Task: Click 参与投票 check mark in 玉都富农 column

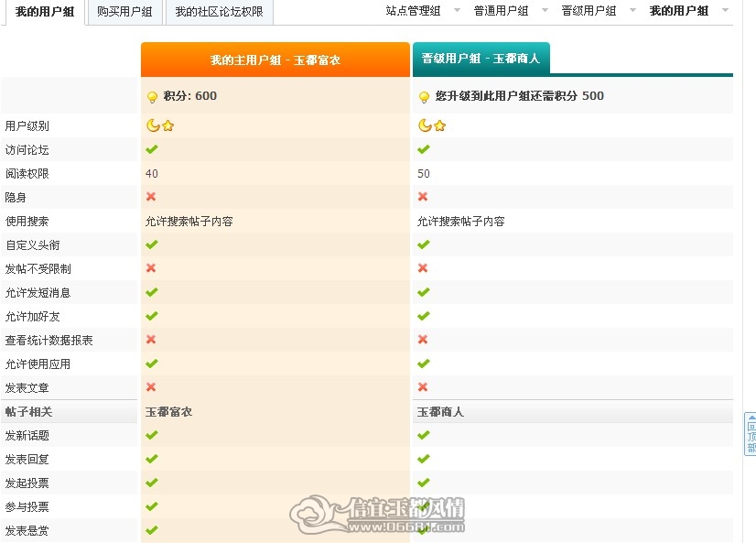Action: [152, 506]
